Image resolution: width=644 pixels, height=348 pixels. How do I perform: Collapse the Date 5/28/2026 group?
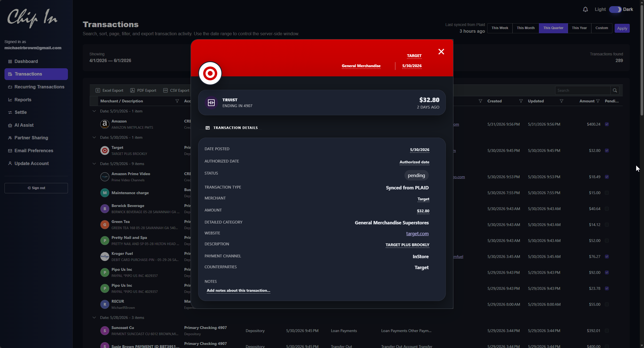pos(94,318)
